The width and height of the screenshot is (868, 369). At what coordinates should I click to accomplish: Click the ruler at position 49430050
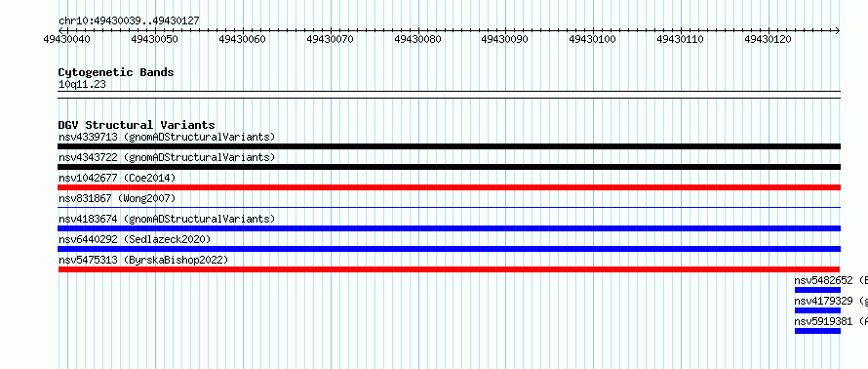click(x=154, y=39)
